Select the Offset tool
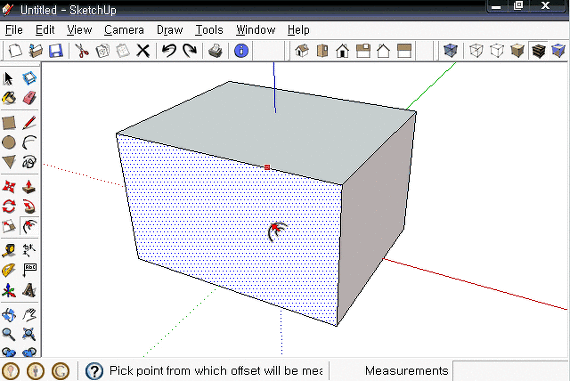Image resolution: width=570 pixels, height=381 pixels. pyautogui.click(x=29, y=226)
